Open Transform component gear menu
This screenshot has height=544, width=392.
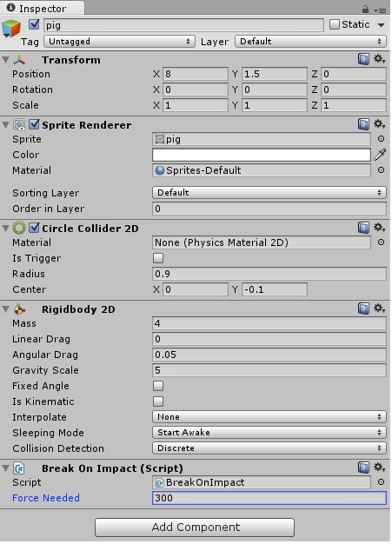pos(379,58)
